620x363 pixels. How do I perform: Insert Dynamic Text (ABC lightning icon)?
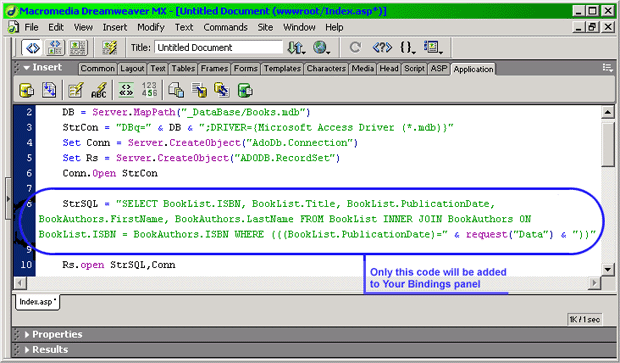99,91
